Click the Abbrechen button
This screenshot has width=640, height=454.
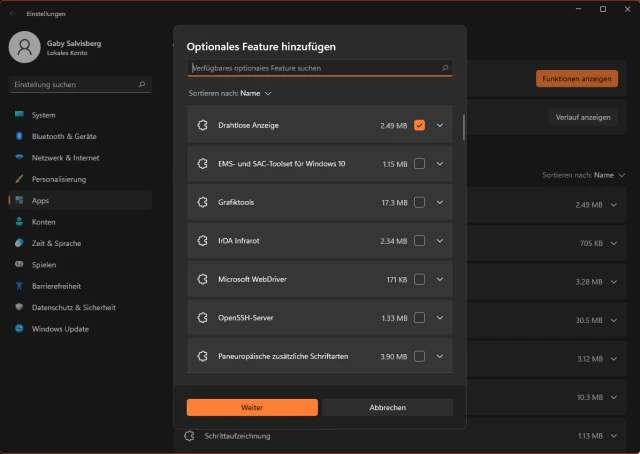point(387,407)
